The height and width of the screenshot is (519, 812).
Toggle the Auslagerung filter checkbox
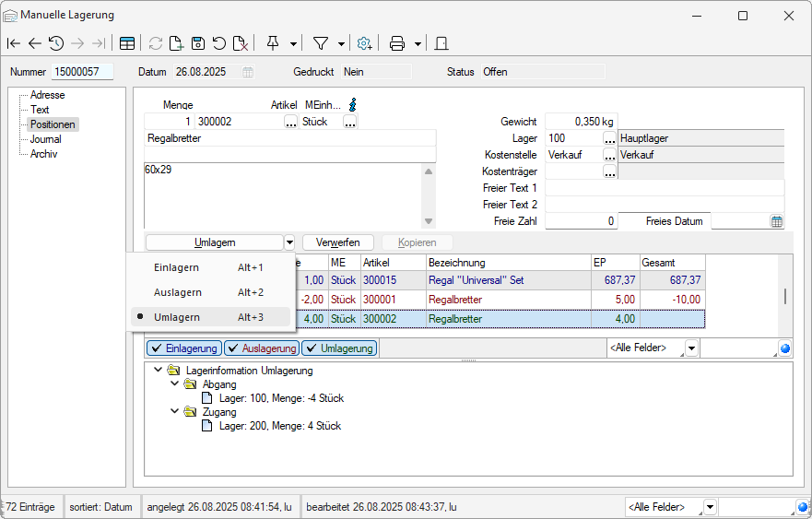pyautogui.click(x=262, y=348)
